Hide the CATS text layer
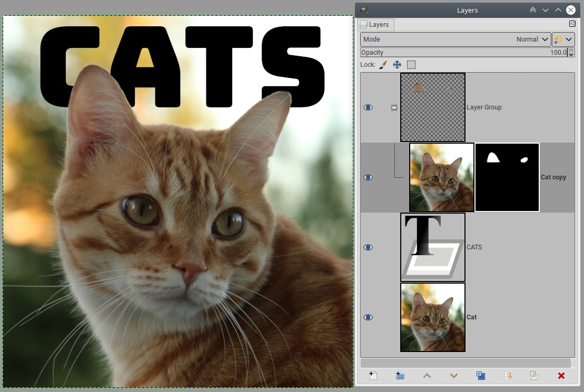Viewport: 584px width, 392px height. click(x=368, y=247)
